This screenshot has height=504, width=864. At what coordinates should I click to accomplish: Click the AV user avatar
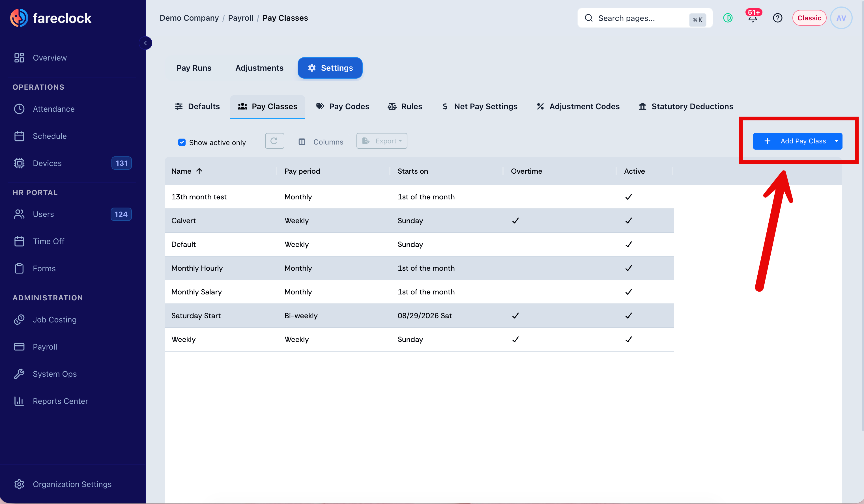click(841, 18)
